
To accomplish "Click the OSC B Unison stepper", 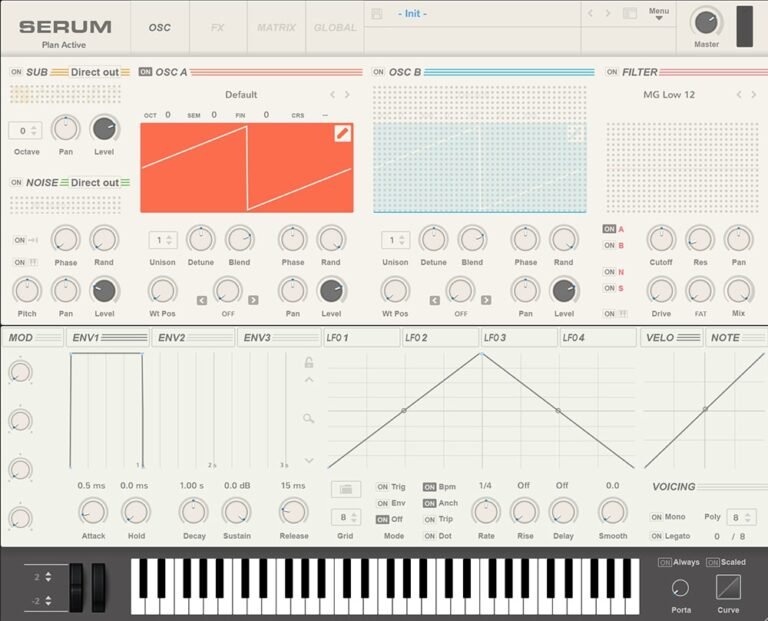I will (396, 240).
